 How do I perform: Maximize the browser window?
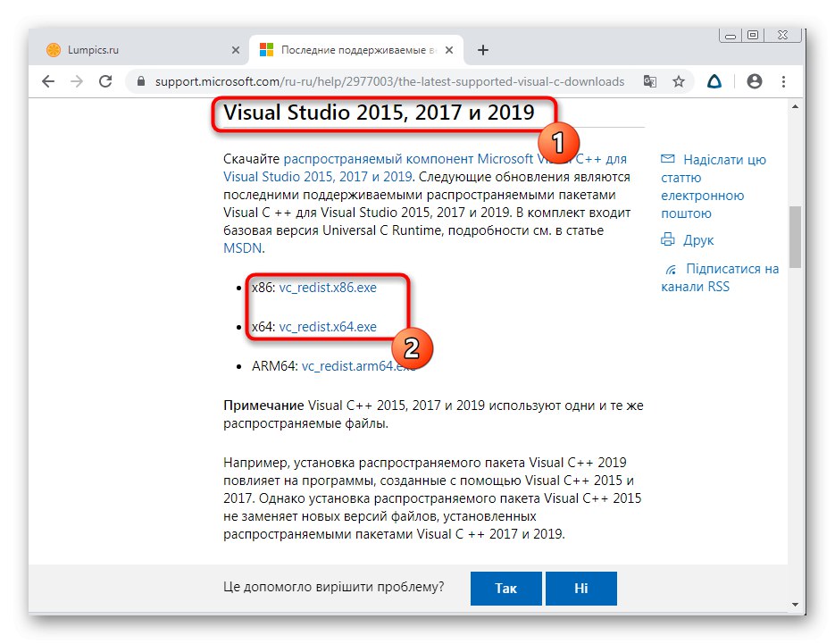pyautogui.click(x=753, y=35)
